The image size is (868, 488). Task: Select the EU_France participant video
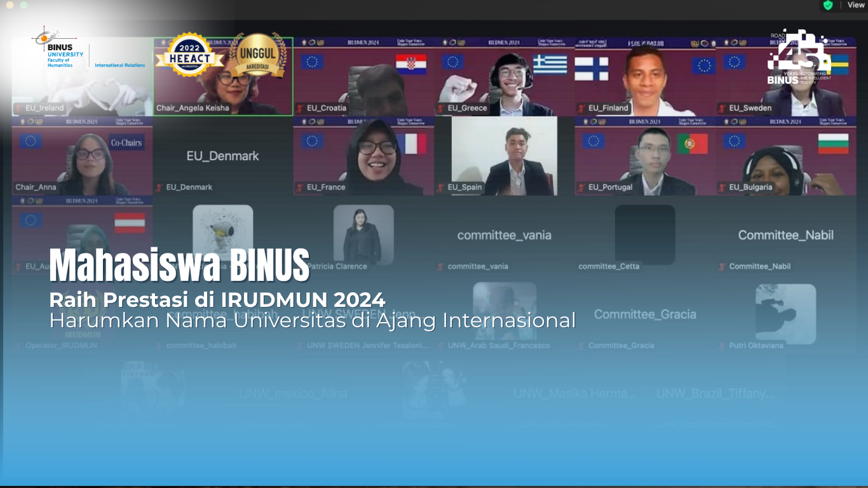coord(363,156)
